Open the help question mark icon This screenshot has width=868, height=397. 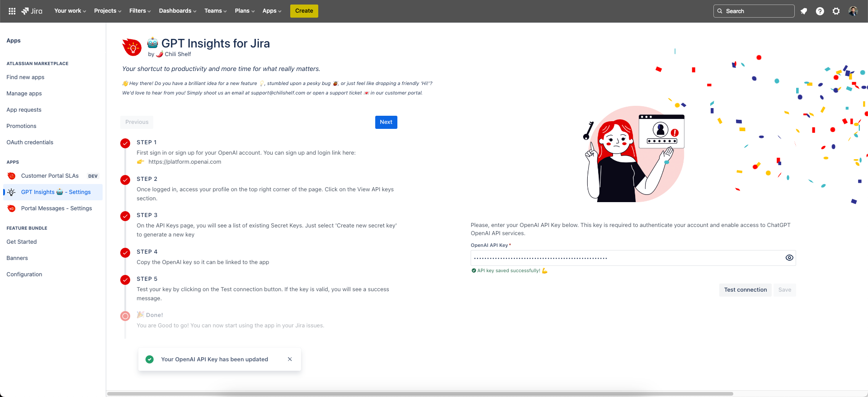[x=820, y=11]
